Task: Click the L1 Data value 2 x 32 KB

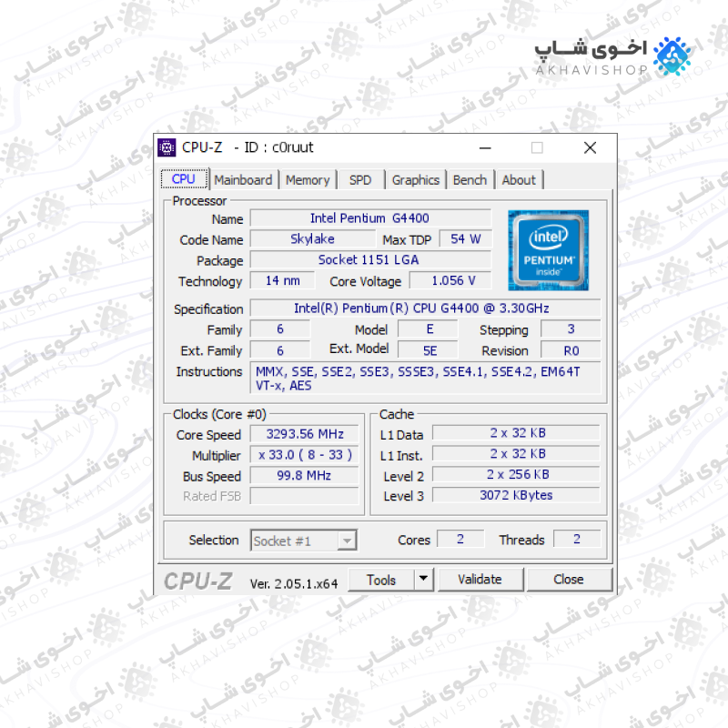Action: (x=516, y=433)
